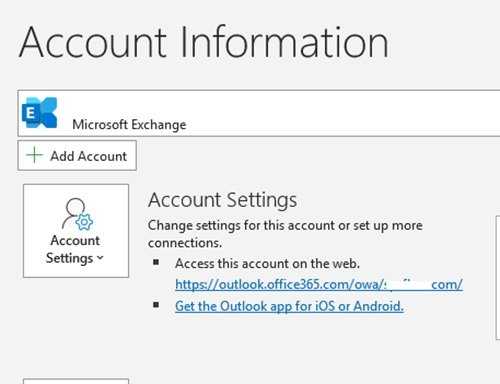Click the Account Information page heading
The height and width of the screenshot is (384, 500).
(x=204, y=43)
